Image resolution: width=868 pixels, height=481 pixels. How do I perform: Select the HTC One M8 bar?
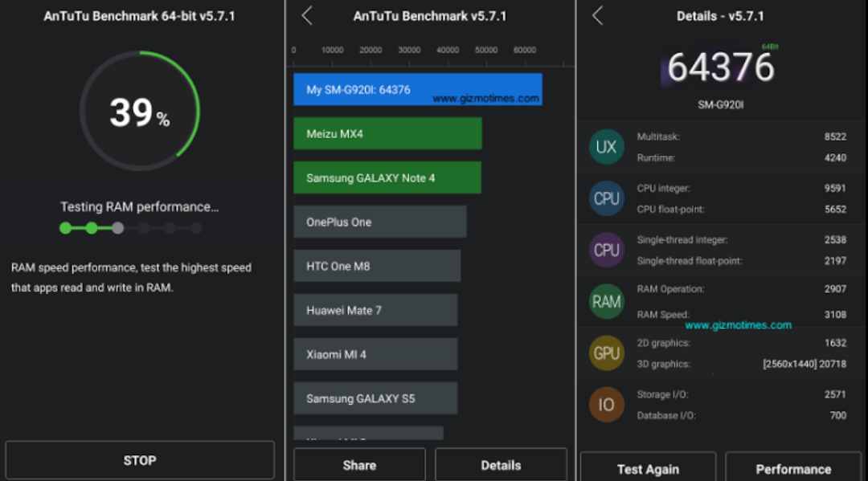377,266
